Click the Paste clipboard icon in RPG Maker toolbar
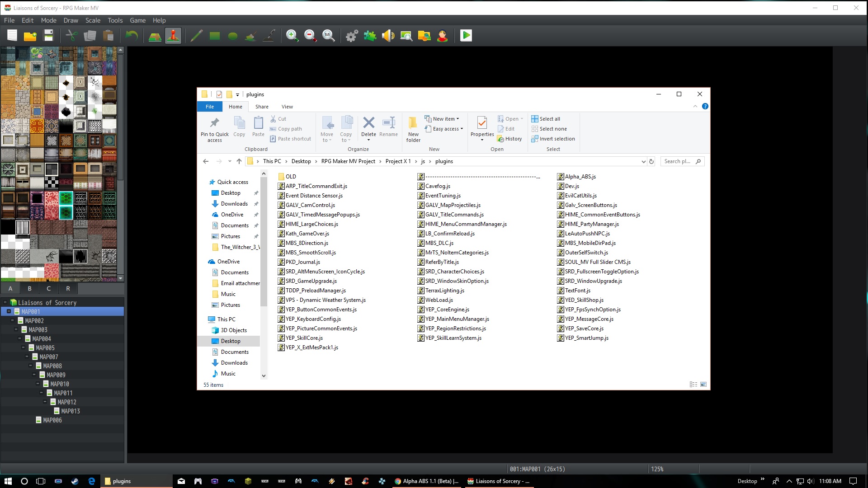The height and width of the screenshot is (488, 868). click(x=108, y=36)
